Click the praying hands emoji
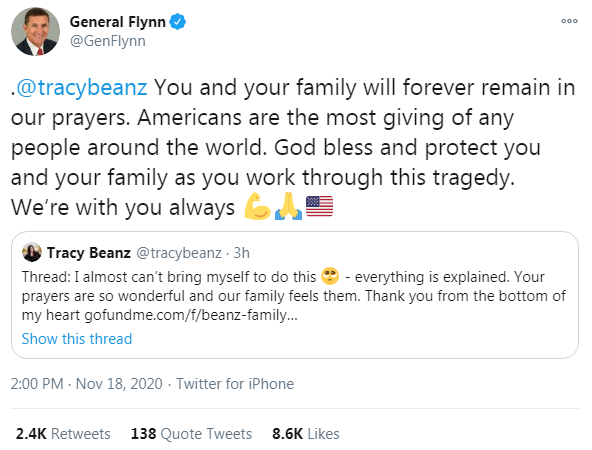 pyautogui.click(x=288, y=206)
